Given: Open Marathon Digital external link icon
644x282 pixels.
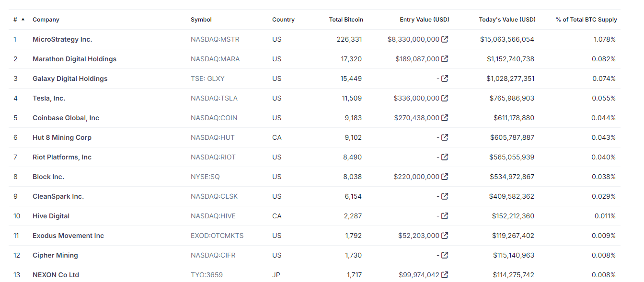Looking at the screenshot, I should coord(445,59).
